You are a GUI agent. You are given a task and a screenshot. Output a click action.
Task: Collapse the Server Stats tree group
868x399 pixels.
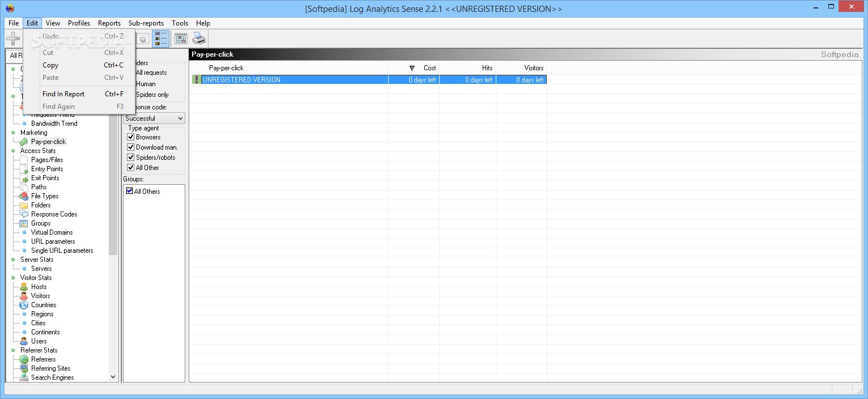[13, 260]
